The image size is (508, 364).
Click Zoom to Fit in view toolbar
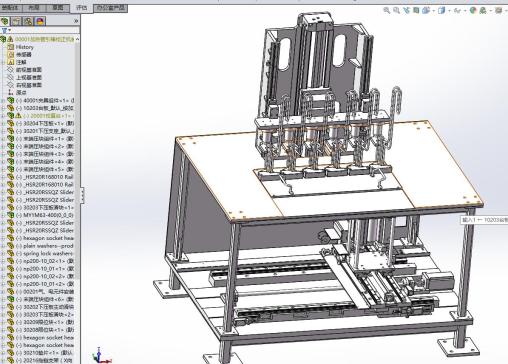[387, 10]
